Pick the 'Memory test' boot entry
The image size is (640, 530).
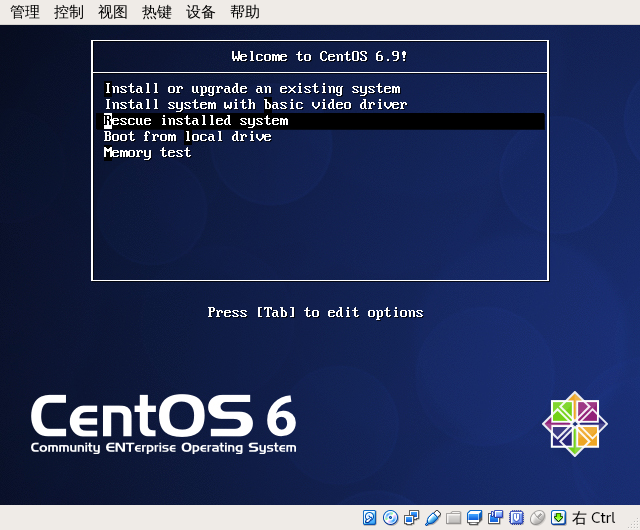[148, 153]
